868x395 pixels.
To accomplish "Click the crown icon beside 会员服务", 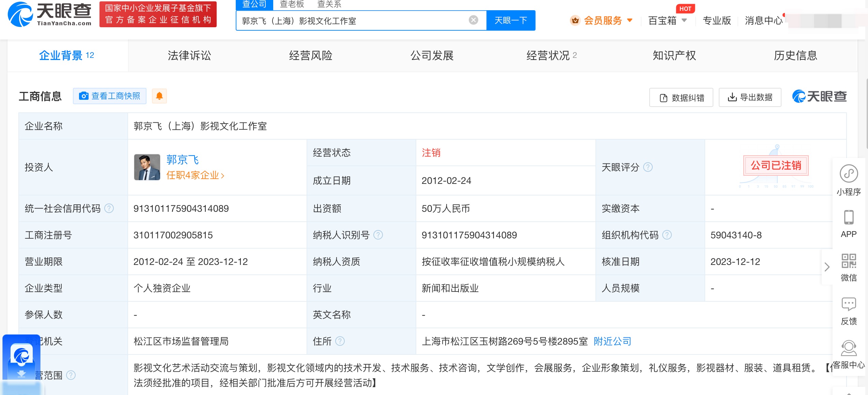I will (575, 21).
